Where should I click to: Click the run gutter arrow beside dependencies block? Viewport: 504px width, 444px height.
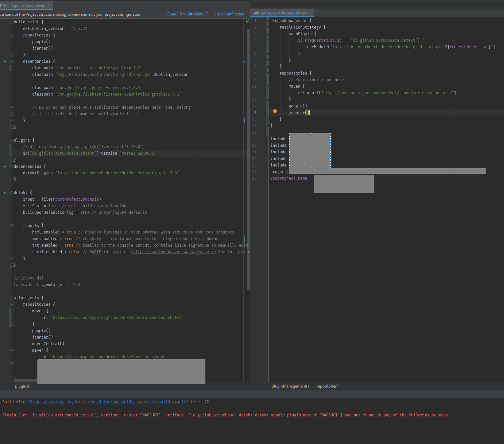pyautogui.click(x=4, y=61)
